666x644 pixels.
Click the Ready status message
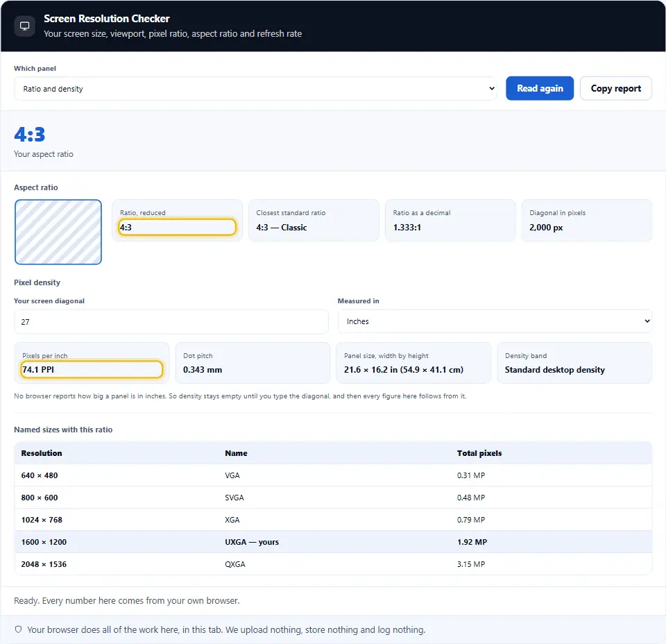(x=126, y=600)
